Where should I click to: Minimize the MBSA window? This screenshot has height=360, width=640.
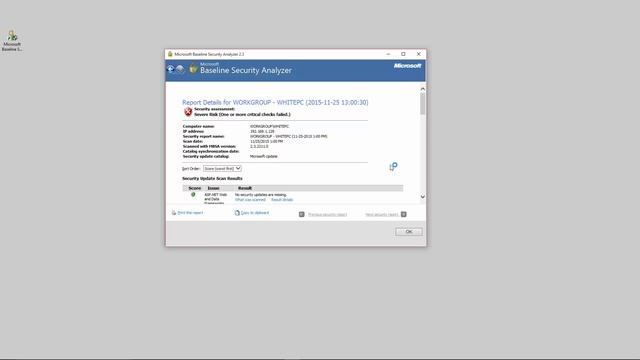click(388, 54)
